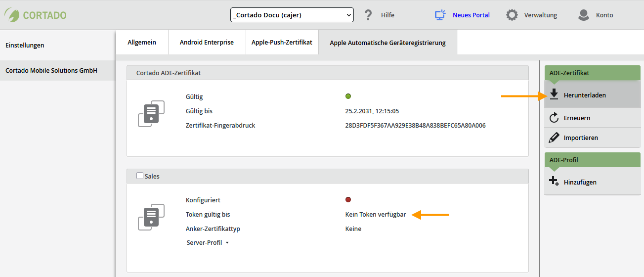This screenshot has height=277, width=644.
Task: Click the certificate fingerprint value 28D3FDF5F367AA...
Action: coord(415,126)
